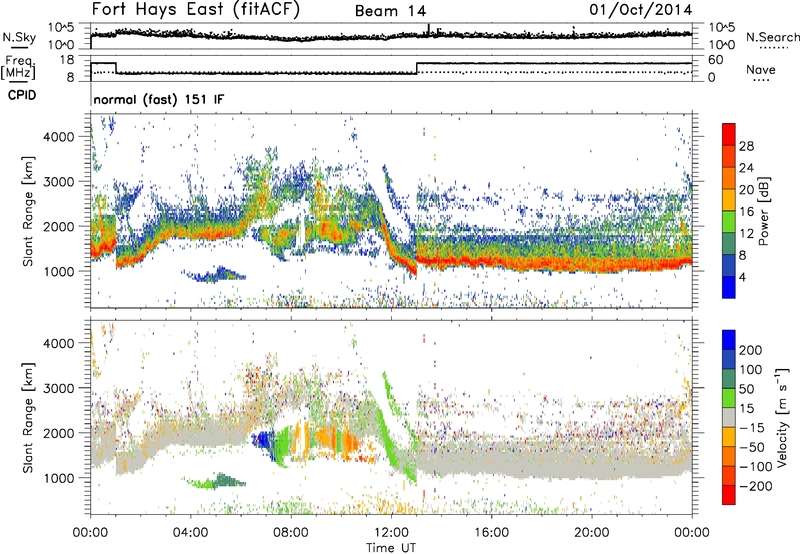Select the "2000" range tick of power panel
The height and width of the screenshot is (554, 800).
pos(58,226)
